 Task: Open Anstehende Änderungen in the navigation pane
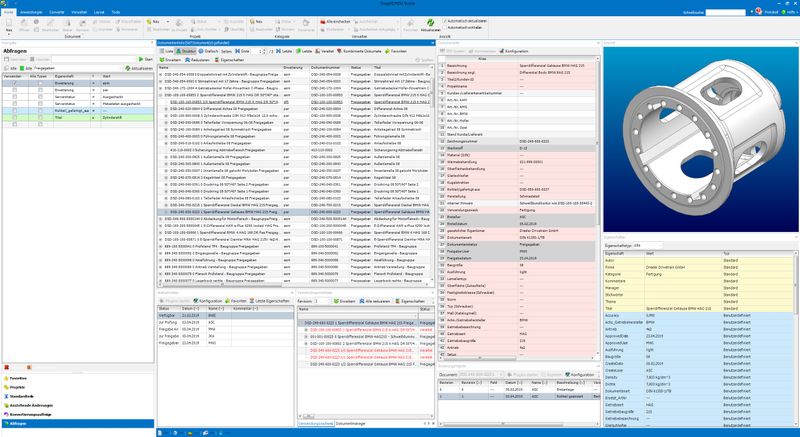point(77,405)
